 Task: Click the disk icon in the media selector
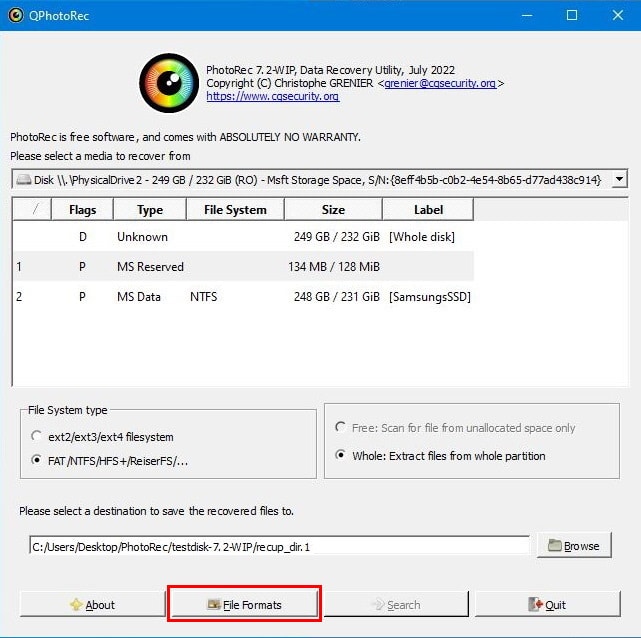tap(22, 180)
